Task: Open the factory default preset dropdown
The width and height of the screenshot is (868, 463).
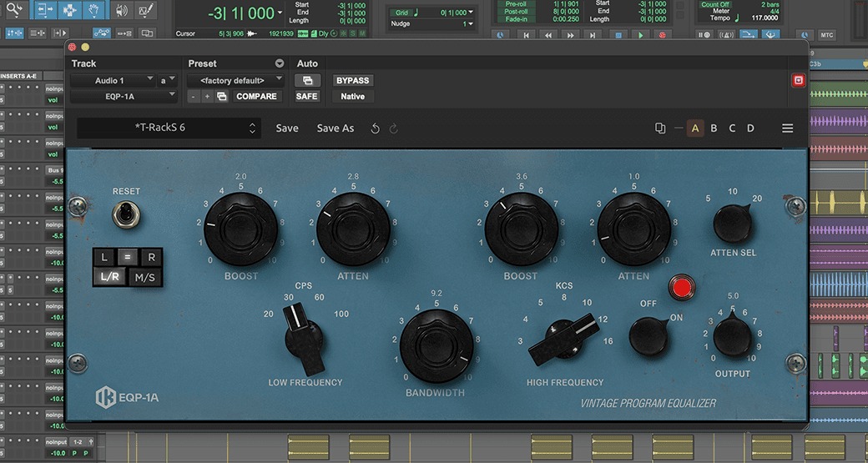Action: click(235, 81)
